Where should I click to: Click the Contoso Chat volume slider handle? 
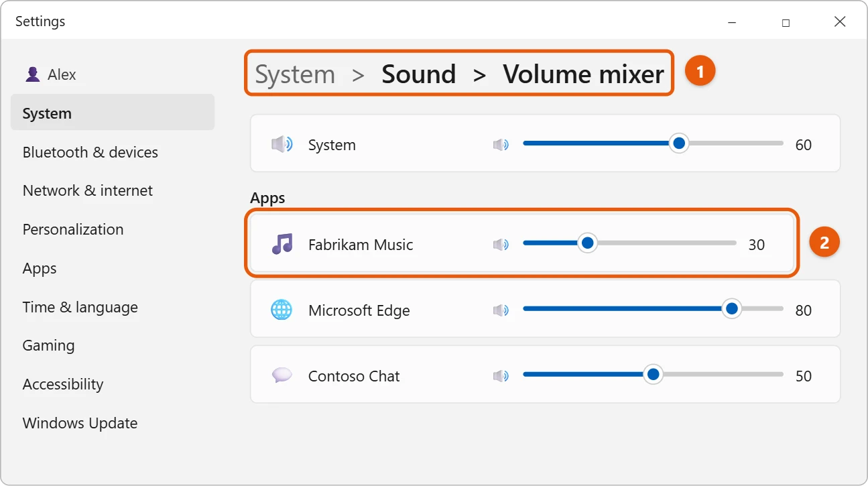pyautogui.click(x=653, y=374)
